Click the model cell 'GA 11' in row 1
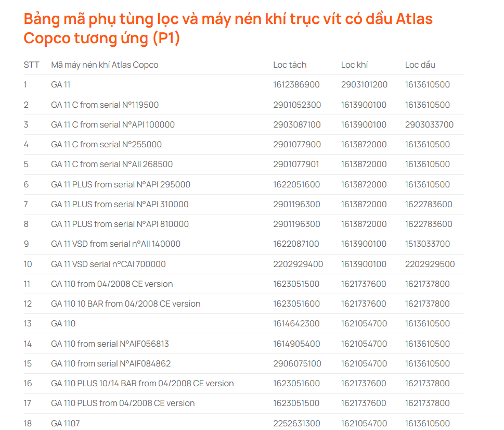 60,84
